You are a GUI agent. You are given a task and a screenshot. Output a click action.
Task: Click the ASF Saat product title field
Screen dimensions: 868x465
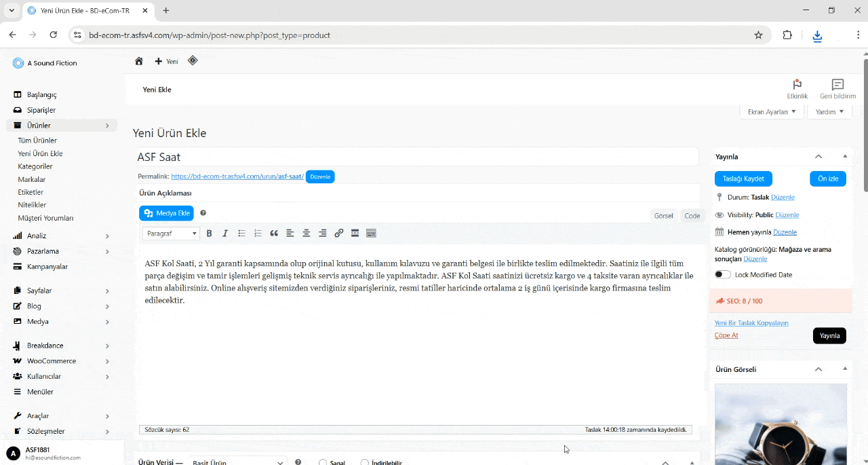(417, 157)
